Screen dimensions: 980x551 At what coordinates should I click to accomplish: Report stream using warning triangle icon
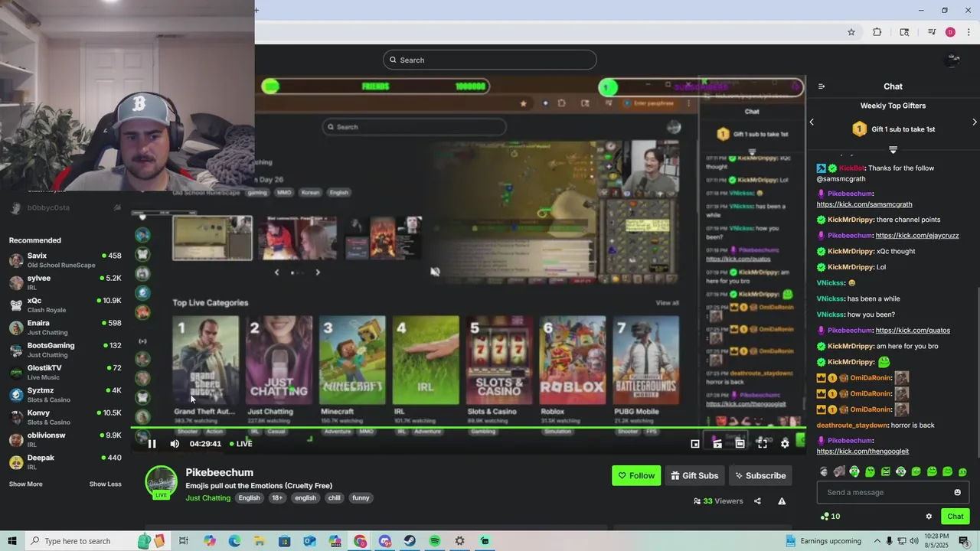(782, 501)
